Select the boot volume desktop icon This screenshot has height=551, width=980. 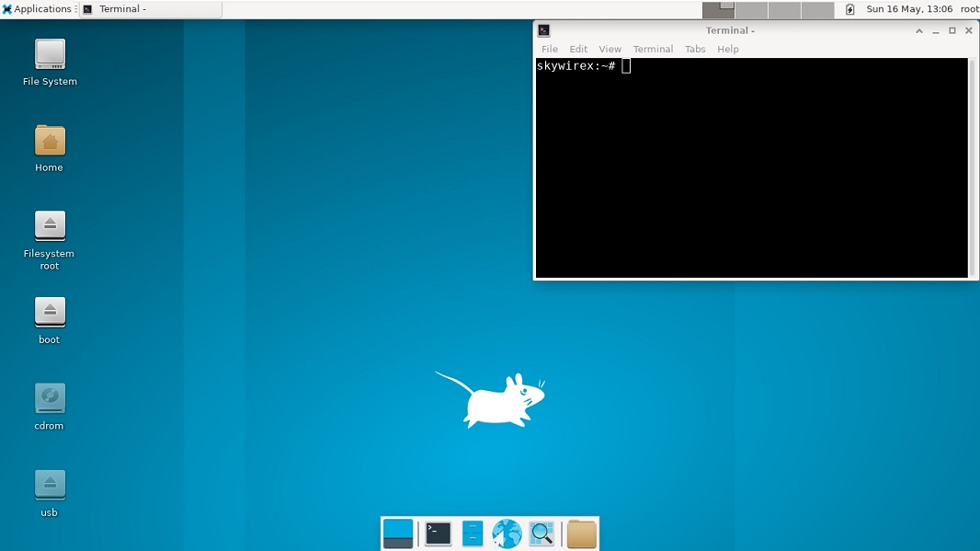pyautogui.click(x=50, y=312)
